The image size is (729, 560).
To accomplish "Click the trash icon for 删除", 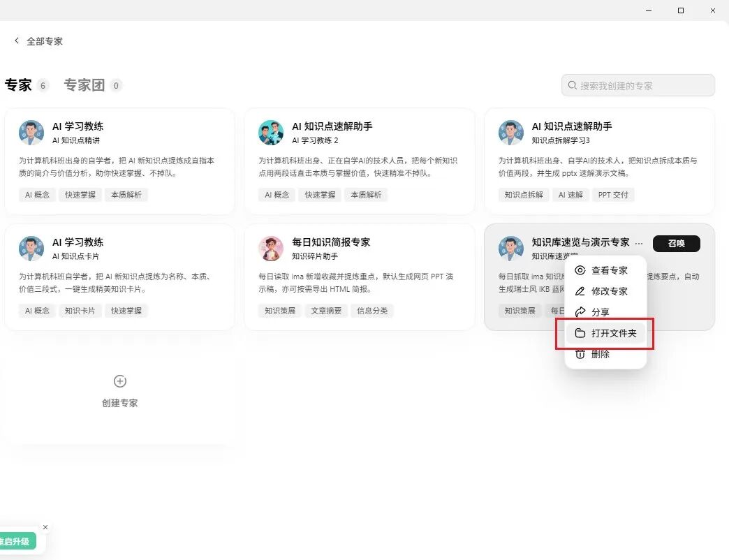I will point(580,354).
